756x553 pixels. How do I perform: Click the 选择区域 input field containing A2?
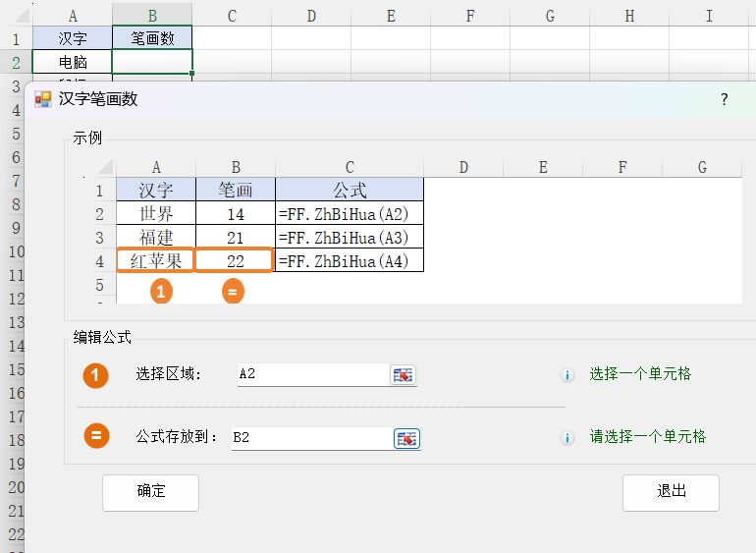point(312,375)
